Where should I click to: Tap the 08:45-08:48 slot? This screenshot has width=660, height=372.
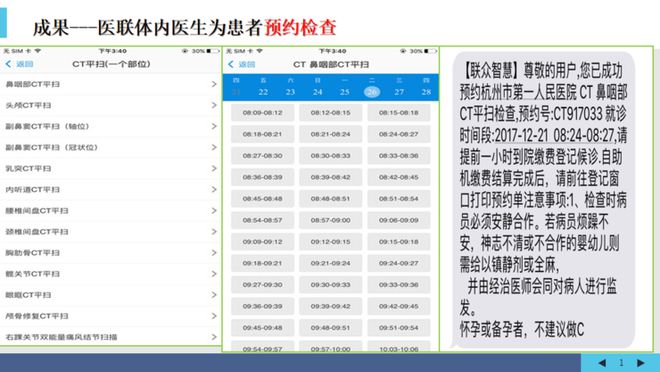pos(263,199)
